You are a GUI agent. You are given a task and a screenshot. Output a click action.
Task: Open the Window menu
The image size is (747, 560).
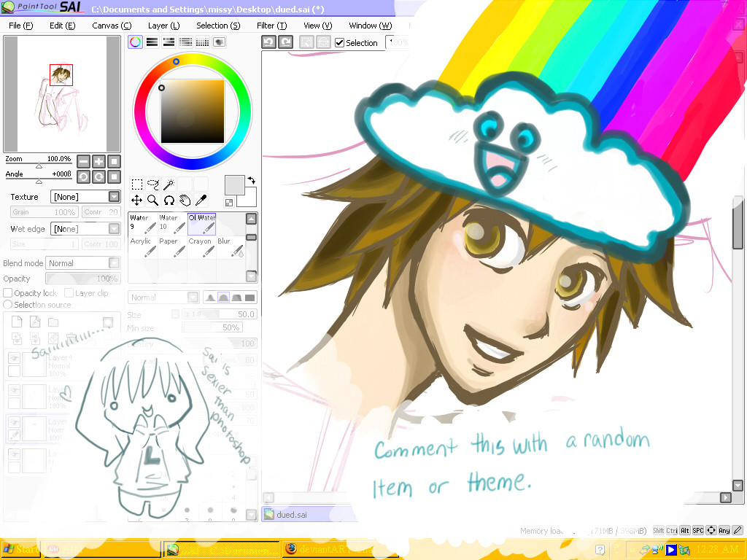pos(370,26)
